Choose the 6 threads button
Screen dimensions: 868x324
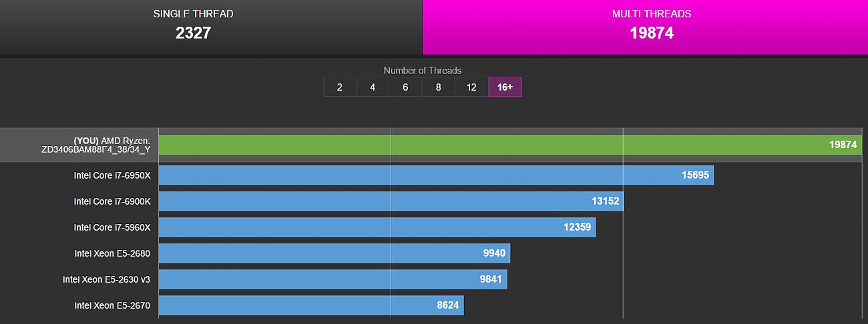pyautogui.click(x=405, y=87)
